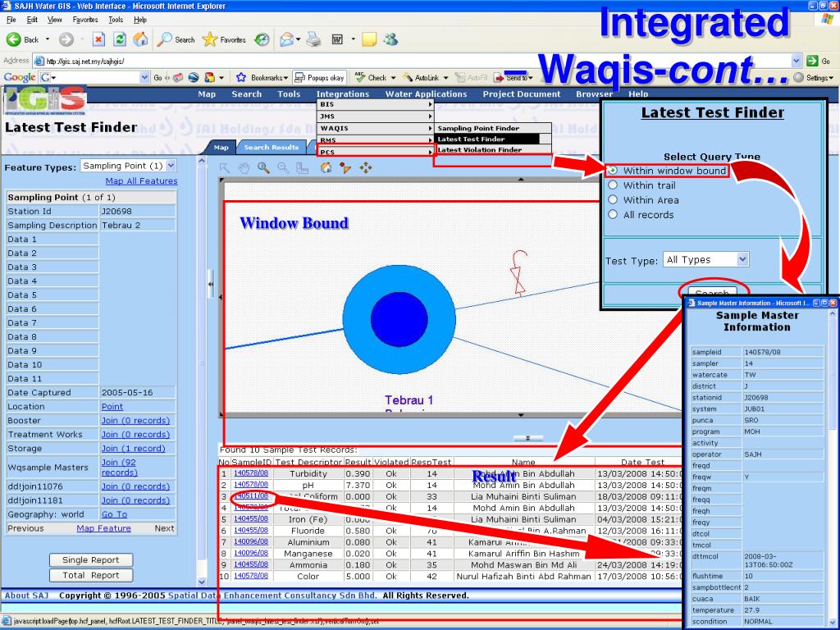The image size is (840, 630).
Task: Click the yellow note icon in toolbar
Action: [369, 39]
